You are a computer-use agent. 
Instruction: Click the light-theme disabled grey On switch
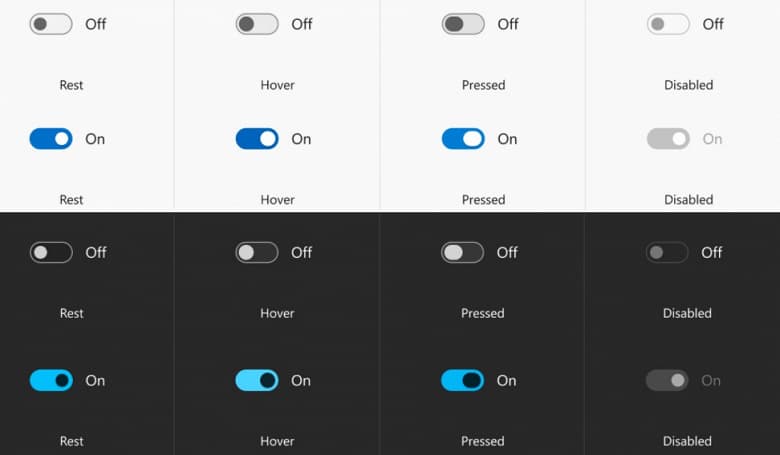pyautogui.click(x=668, y=139)
